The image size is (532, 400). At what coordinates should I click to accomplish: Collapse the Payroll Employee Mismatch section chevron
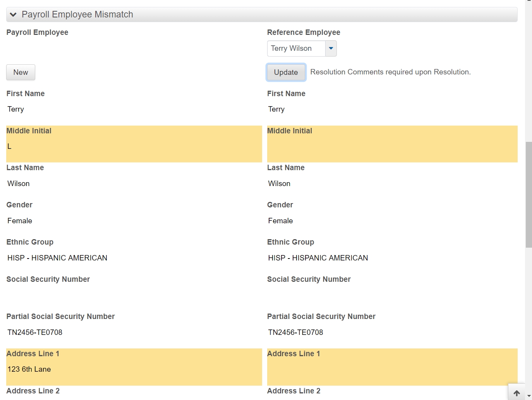pos(13,15)
